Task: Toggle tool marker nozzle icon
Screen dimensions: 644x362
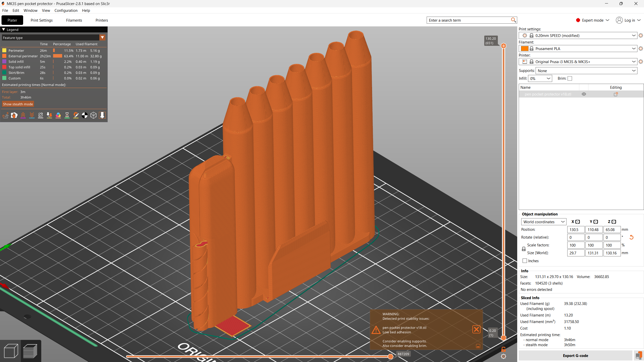Action: tap(102, 115)
